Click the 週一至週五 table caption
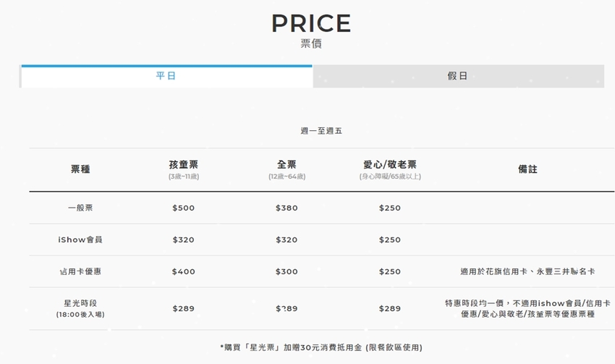Screen dimensions: 615x364 pyautogui.click(x=321, y=131)
